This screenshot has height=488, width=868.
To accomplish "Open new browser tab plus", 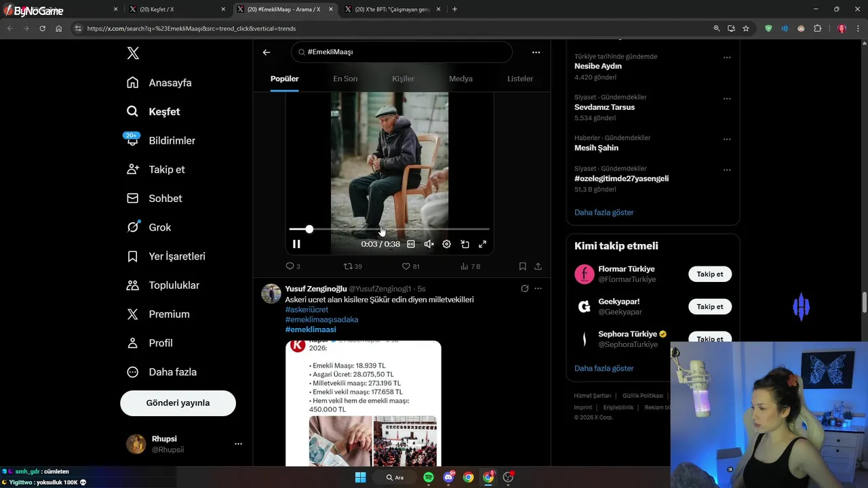I will tap(454, 9).
